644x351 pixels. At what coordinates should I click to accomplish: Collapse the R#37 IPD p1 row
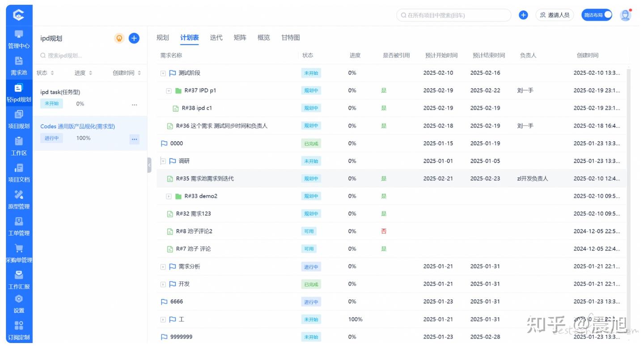point(169,91)
